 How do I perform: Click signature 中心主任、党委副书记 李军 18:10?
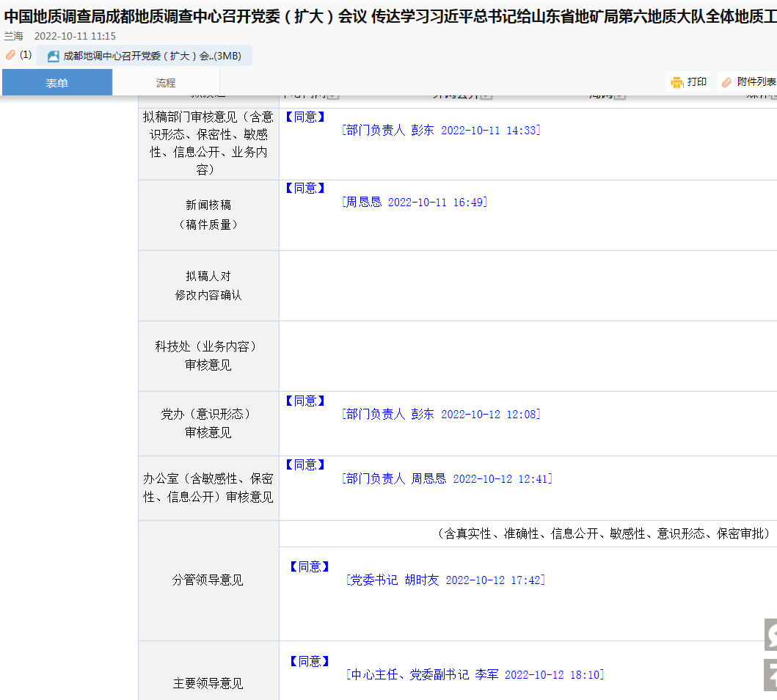[475, 675]
